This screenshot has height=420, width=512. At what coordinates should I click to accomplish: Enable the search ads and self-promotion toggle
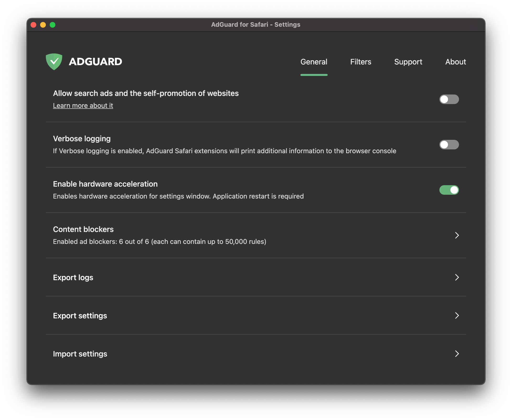[449, 99]
